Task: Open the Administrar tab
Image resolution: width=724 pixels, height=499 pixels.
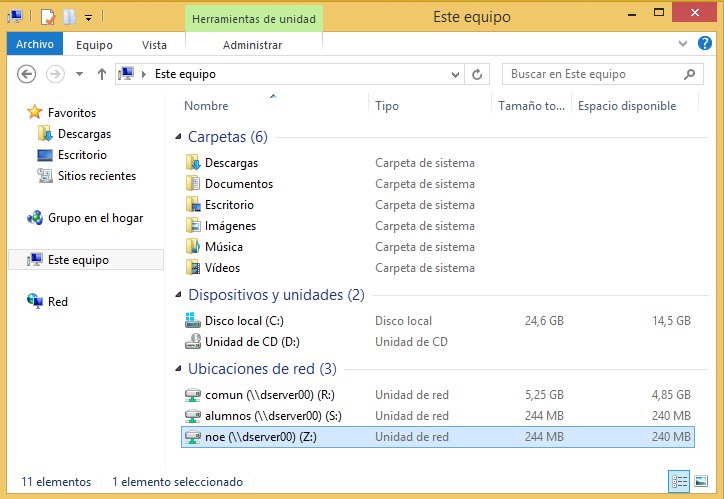Action: (x=253, y=45)
